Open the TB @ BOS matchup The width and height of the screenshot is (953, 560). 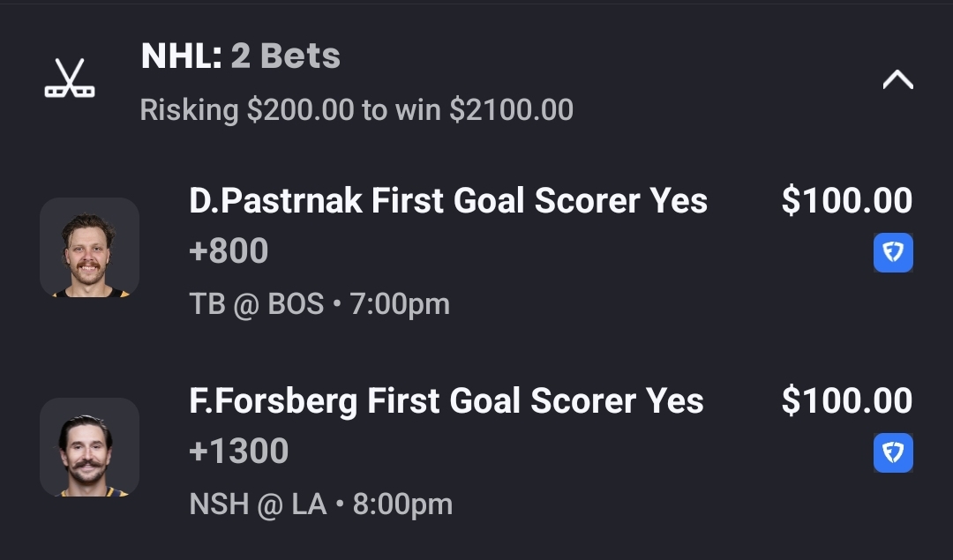pos(256,304)
